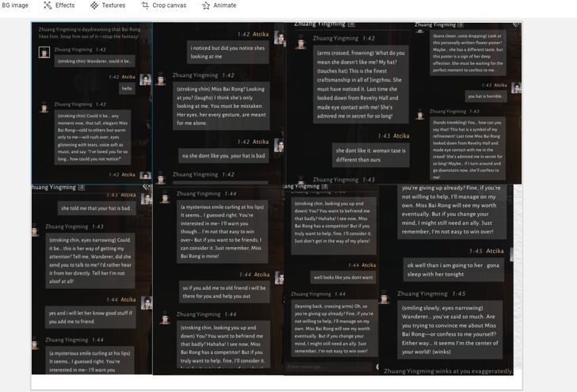Click the "you hat is horrible" message bubble

click(484, 97)
